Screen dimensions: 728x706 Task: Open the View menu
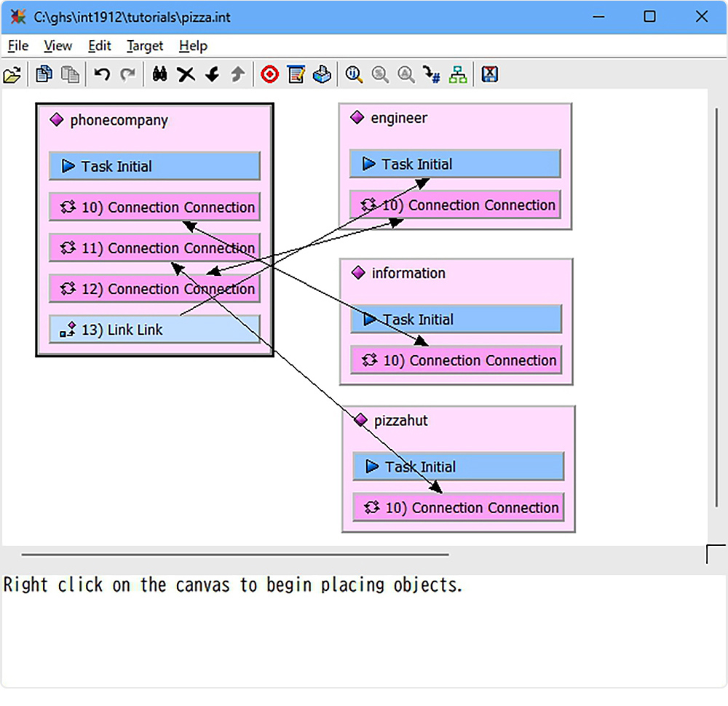(x=58, y=46)
